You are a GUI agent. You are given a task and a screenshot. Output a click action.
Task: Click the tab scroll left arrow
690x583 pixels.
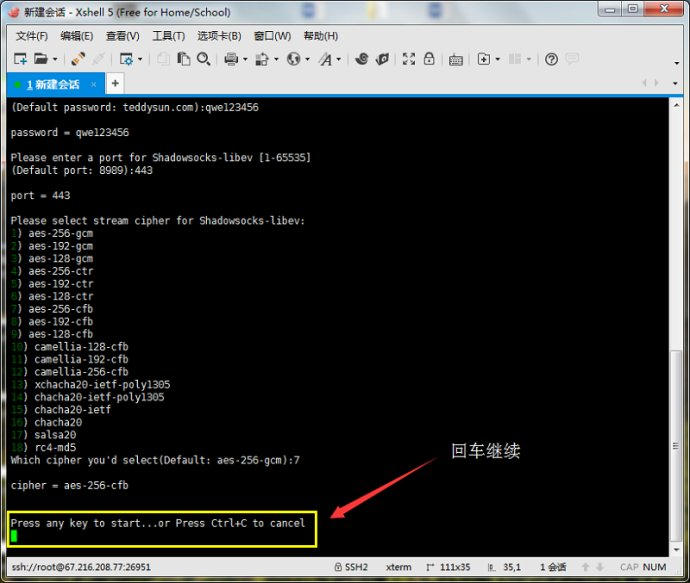(645, 83)
